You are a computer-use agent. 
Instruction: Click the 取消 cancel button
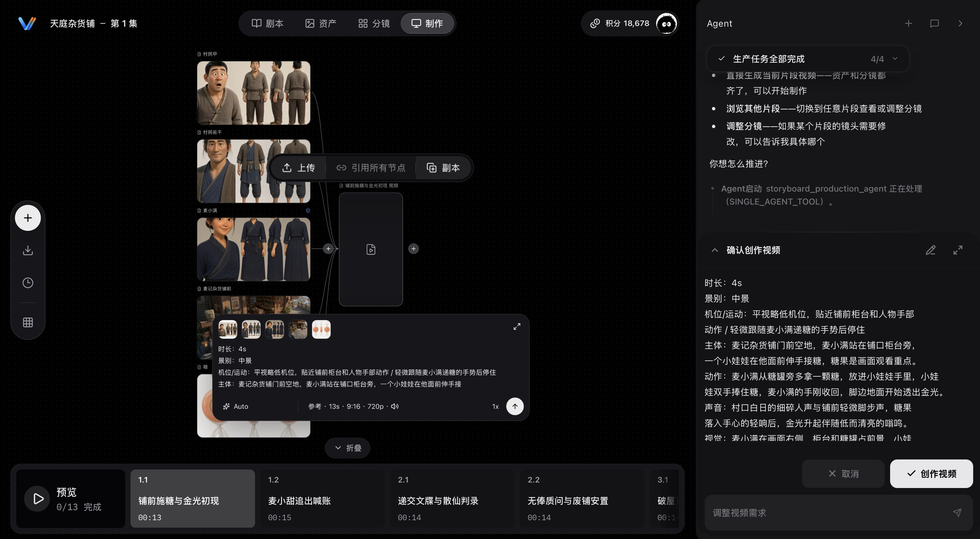[x=843, y=473]
